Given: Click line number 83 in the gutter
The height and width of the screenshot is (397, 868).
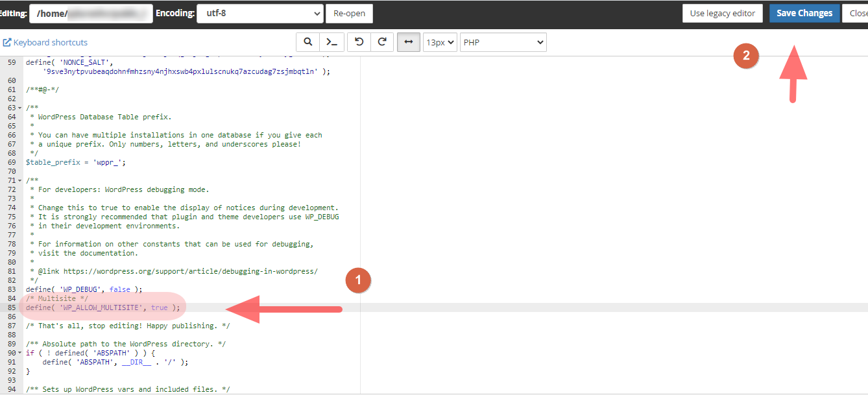Looking at the screenshot, I should tap(11, 289).
